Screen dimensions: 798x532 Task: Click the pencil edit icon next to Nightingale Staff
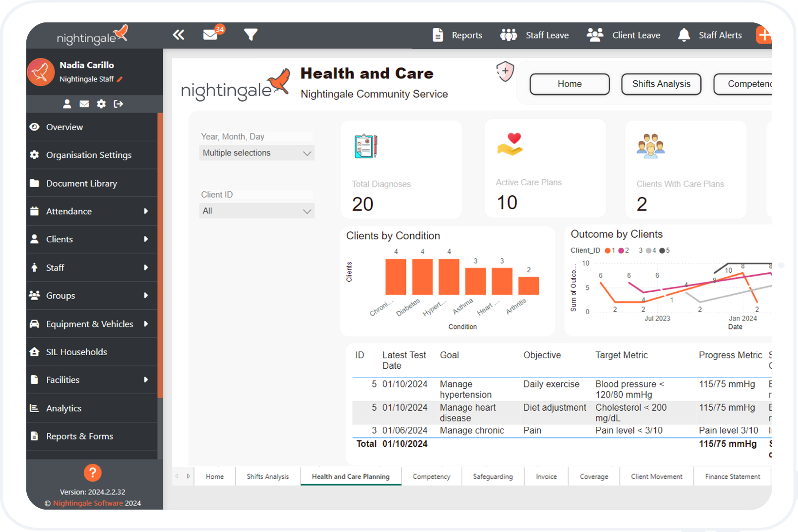tap(119, 79)
